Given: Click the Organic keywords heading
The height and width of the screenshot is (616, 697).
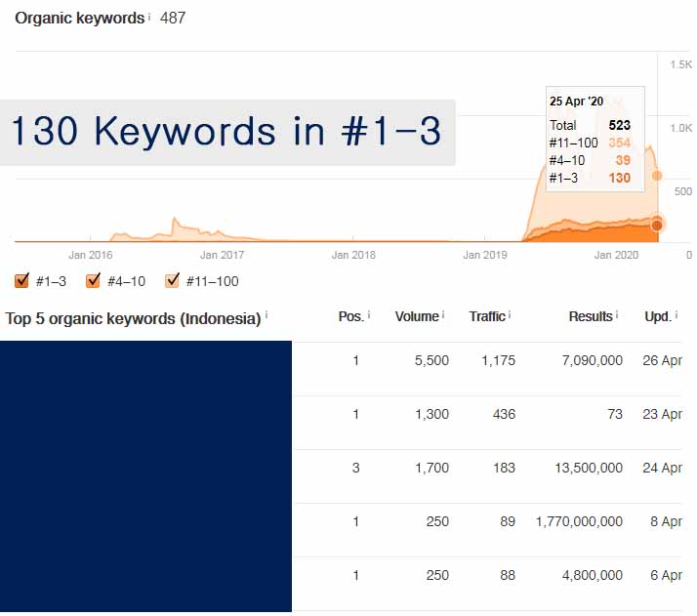Looking at the screenshot, I should click(80, 19).
